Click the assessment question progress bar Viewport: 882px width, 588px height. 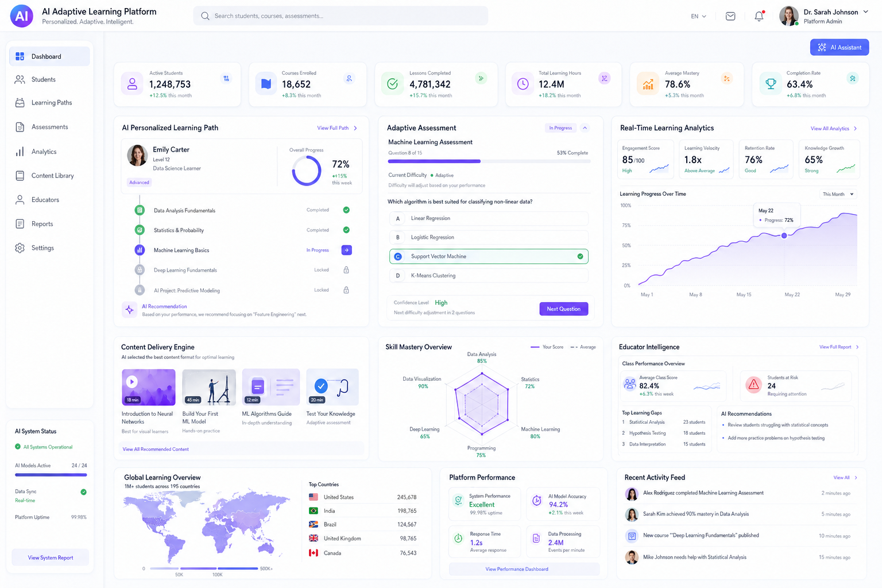pos(489,161)
